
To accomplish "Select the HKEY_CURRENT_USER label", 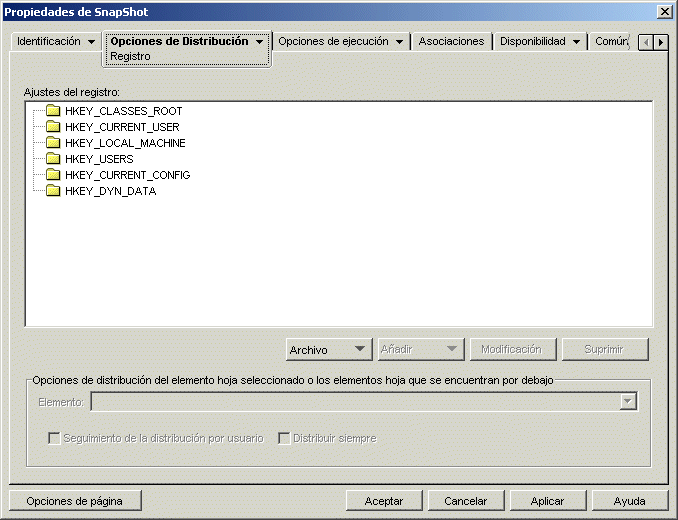I will click(x=122, y=127).
